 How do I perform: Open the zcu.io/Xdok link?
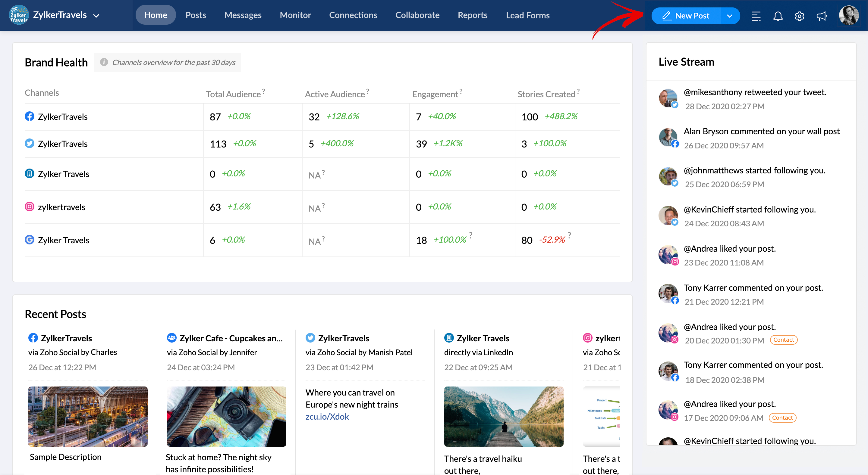[327, 416]
